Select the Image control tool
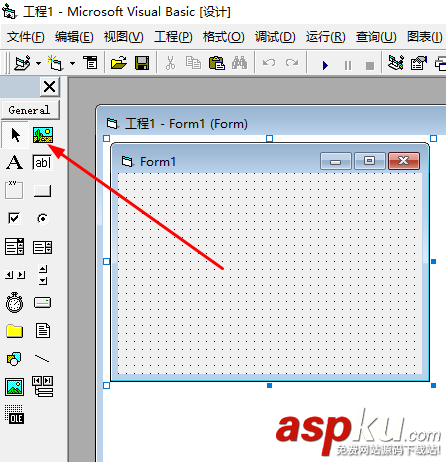 pos(14,387)
